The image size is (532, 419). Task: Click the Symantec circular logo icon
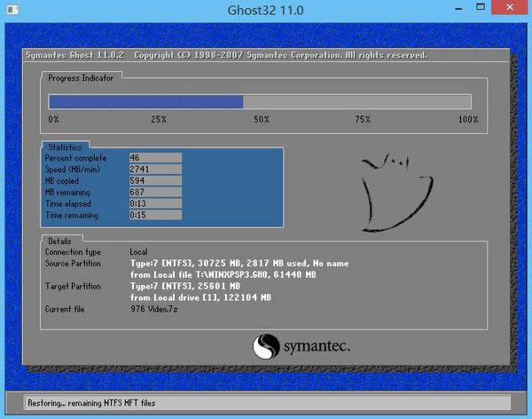coord(267,345)
